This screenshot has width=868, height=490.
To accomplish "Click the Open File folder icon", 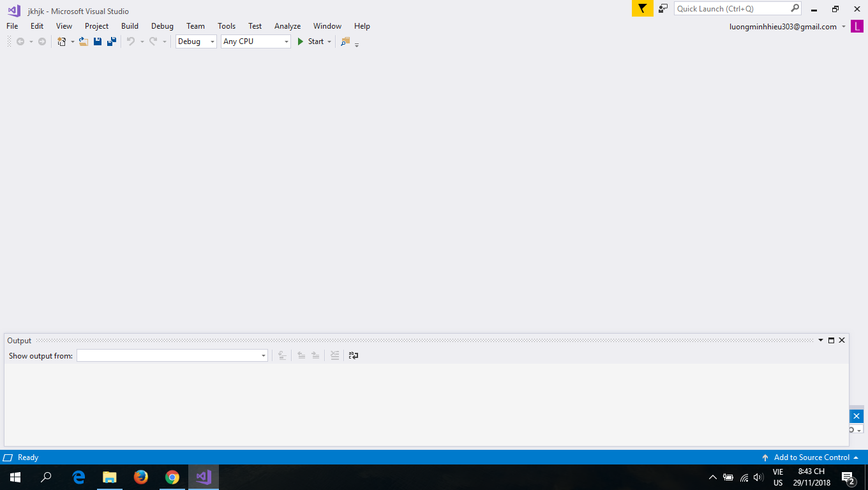I will [83, 41].
